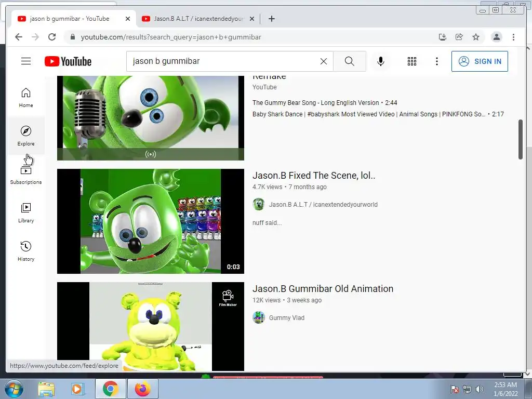Click the padlock site info icon
The height and width of the screenshot is (399, 532).
(72, 37)
